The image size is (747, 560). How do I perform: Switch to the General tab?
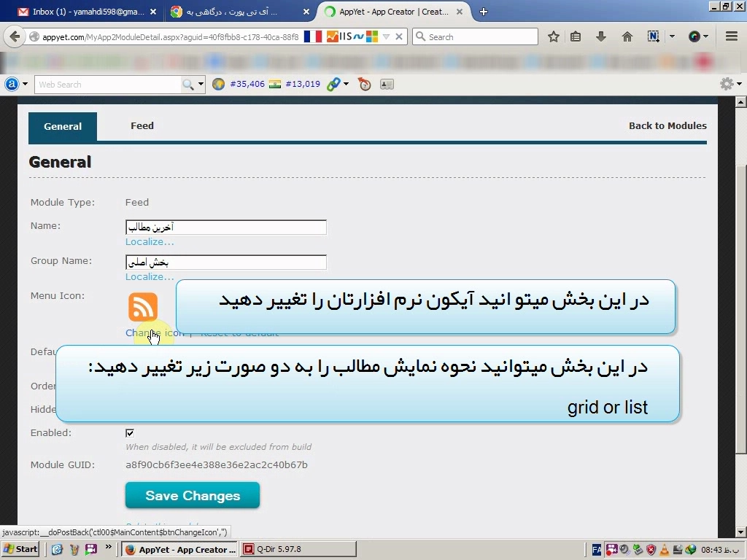click(x=63, y=127)
